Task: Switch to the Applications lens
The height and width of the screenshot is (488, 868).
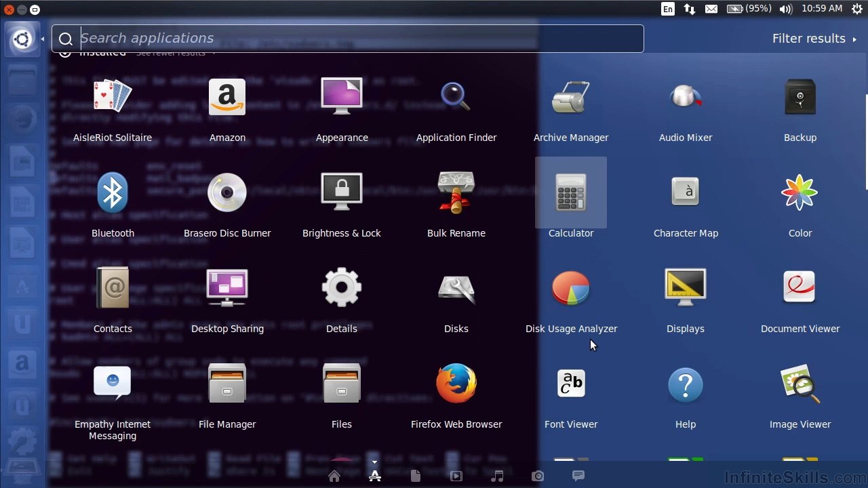Action: pyautogui.click(x=375, y=476)
